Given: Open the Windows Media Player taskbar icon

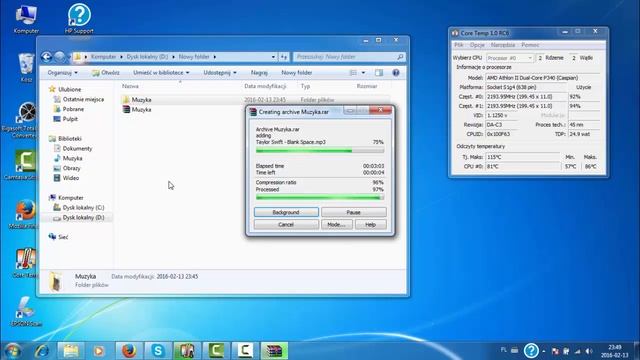Looking at the screenshot, I should tap(99, 351).
